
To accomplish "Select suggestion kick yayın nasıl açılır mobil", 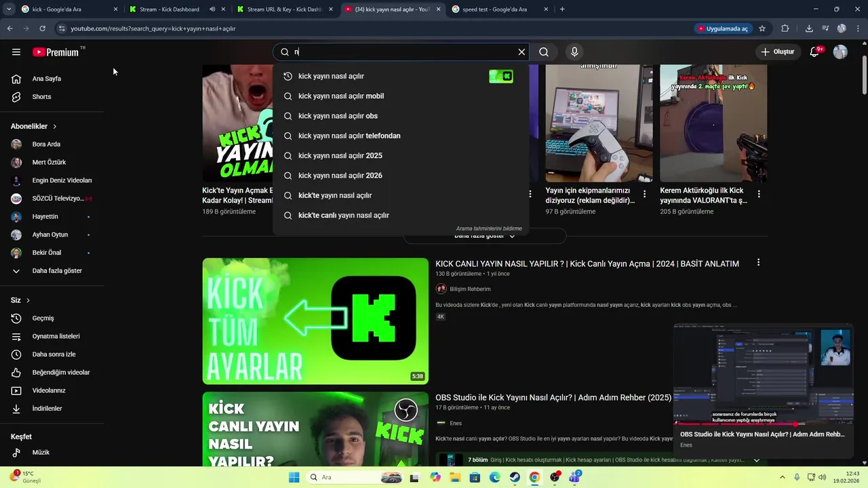I will [x=400, y=96].
